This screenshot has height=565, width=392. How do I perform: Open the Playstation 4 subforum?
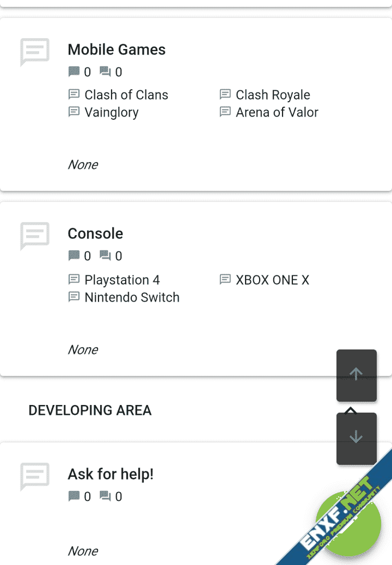pos(122,280)
